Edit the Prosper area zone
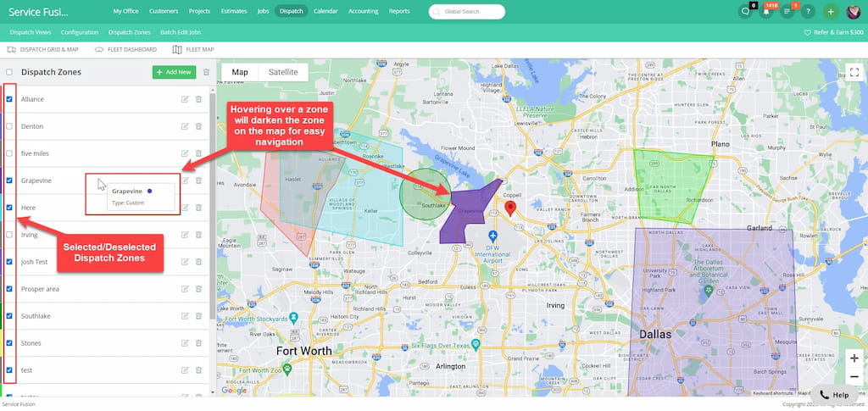The width and height of the screenshot is (868, 411). pyautogui.click(x=185, y=289)
